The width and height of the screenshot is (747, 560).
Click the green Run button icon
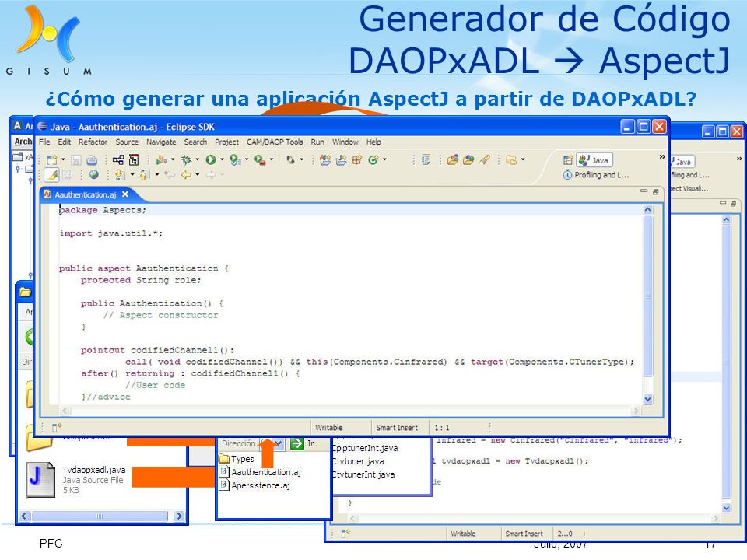click(211, 160)
